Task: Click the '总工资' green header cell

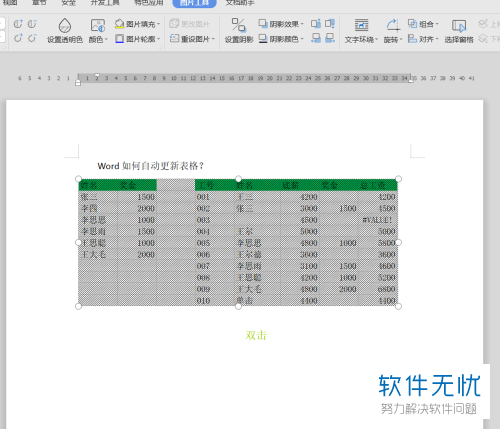Action: point(377,185)
